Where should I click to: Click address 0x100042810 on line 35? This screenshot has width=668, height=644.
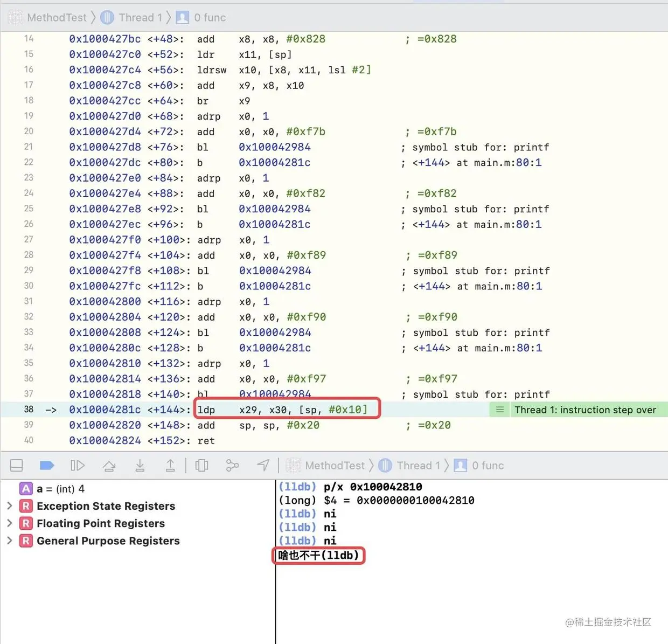(105, 363)
